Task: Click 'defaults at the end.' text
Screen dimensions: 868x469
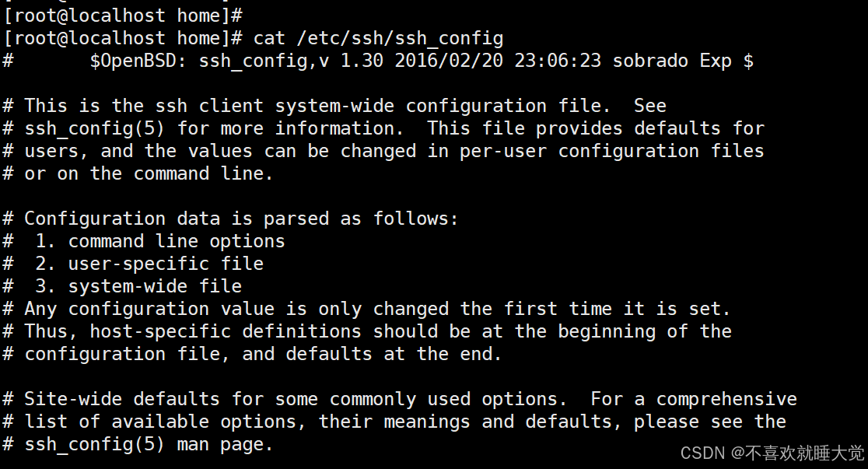Action: [394, 355]
